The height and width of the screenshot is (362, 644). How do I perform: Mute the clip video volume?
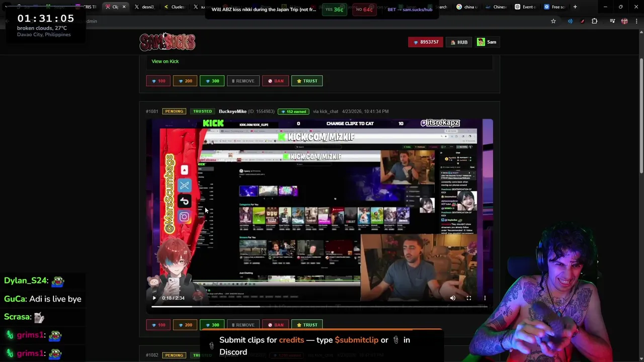pos(452,298)
